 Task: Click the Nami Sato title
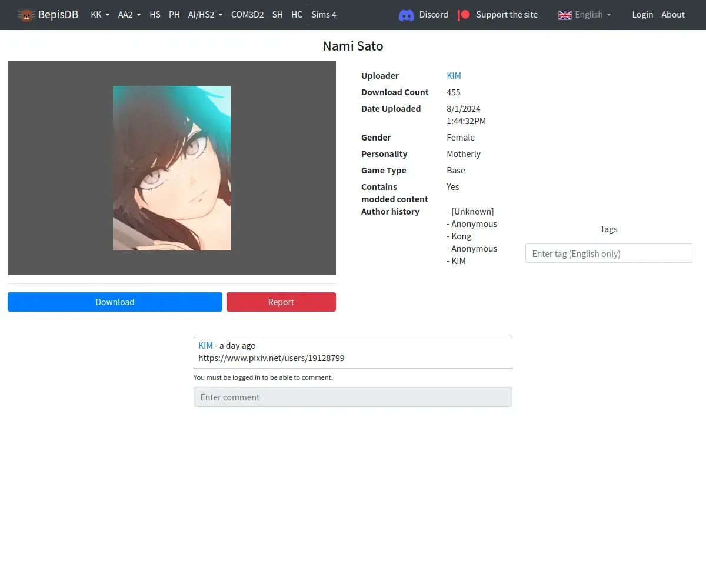click(353, 46)
